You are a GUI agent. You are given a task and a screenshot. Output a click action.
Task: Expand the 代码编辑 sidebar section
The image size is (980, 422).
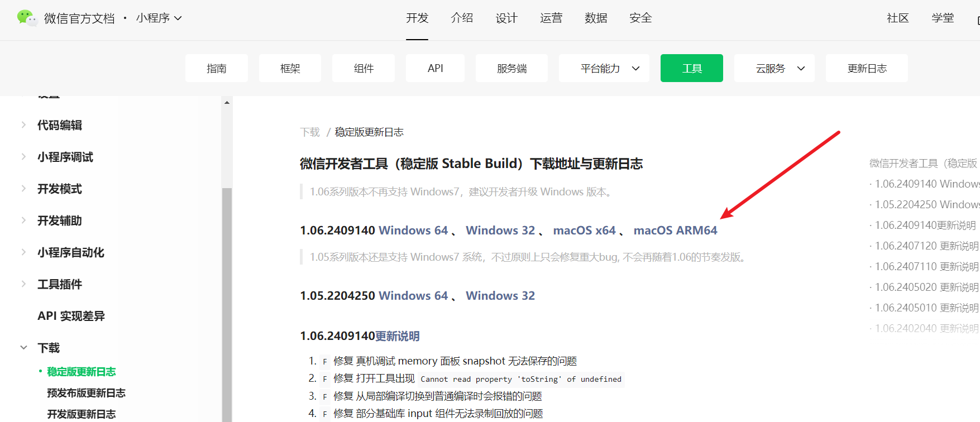point(60,125)
